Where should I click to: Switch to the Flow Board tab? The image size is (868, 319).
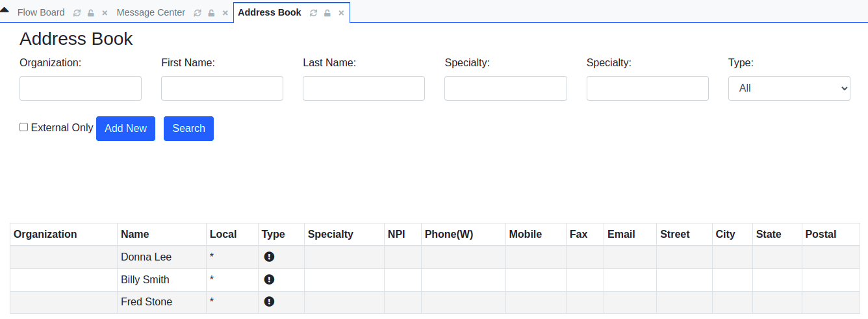click(41, 12)
